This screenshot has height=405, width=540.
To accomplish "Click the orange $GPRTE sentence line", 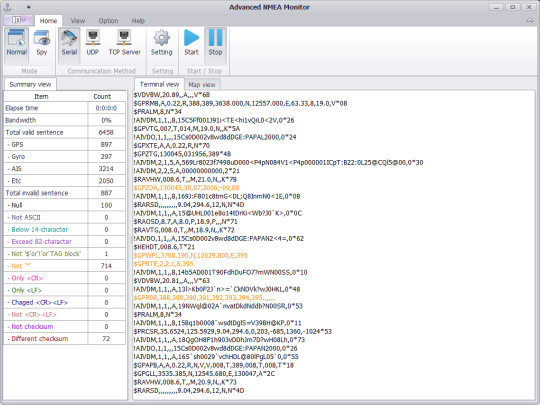I will (163, 264).
